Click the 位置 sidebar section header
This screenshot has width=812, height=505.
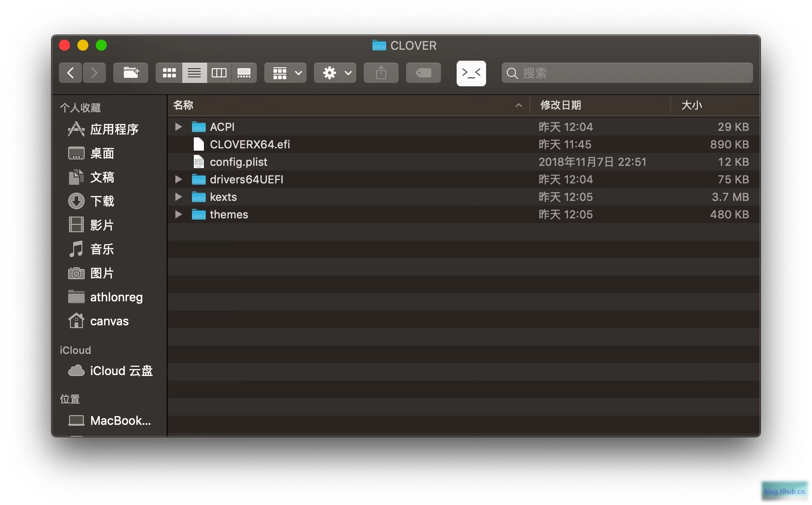tap(70, 399)
